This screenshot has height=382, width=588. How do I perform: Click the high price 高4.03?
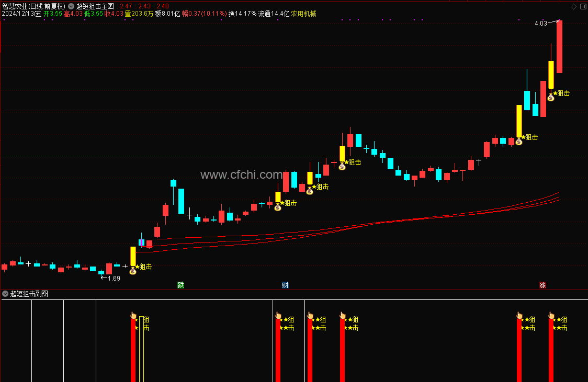tap(73, 14)
